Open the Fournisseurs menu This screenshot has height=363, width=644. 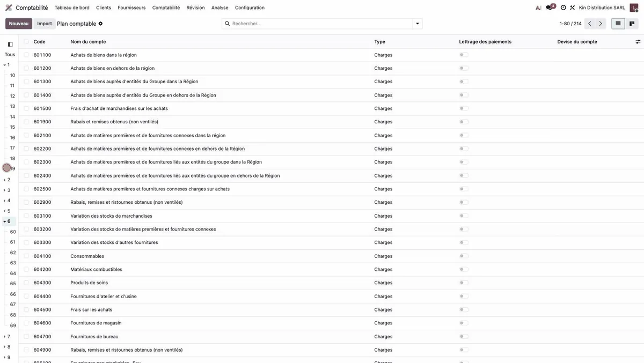click(x=131, y=8)
